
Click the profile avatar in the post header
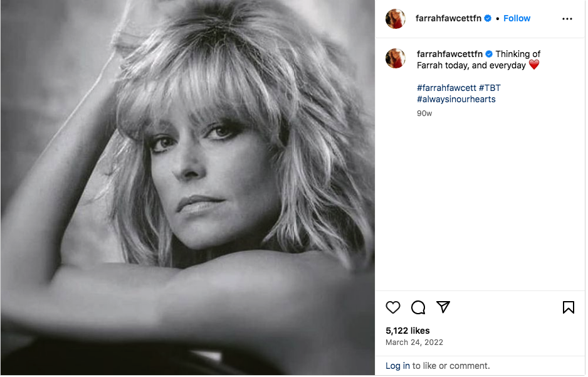point(396,19)
